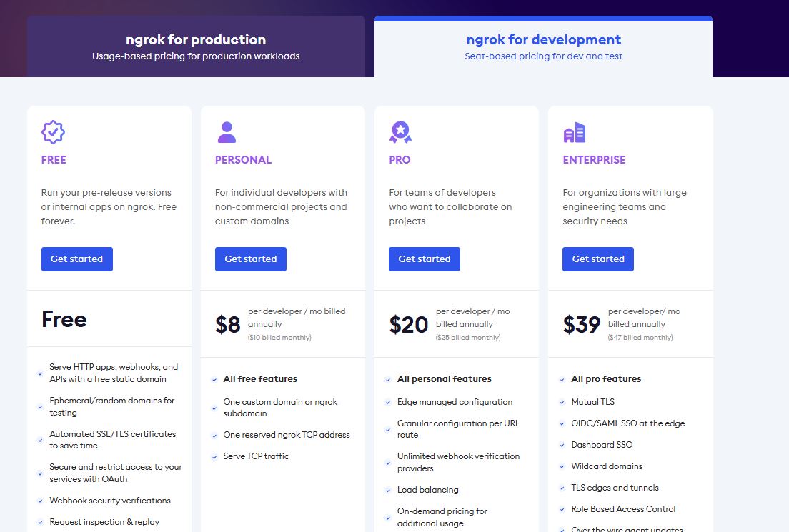Click the PRO plan person-with-star icon
This screenshot has height=532, width=789.
400,131
